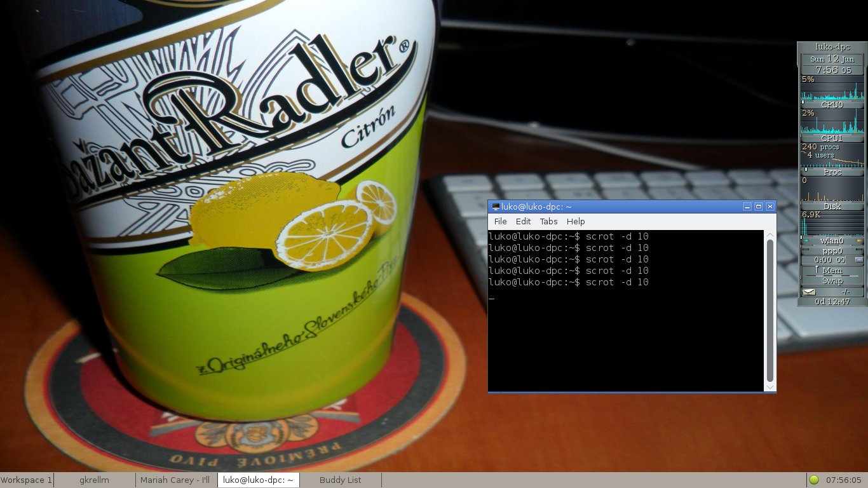
Task: Click the '240 procs' chart in gkrellm
Action: pos(832,155)
